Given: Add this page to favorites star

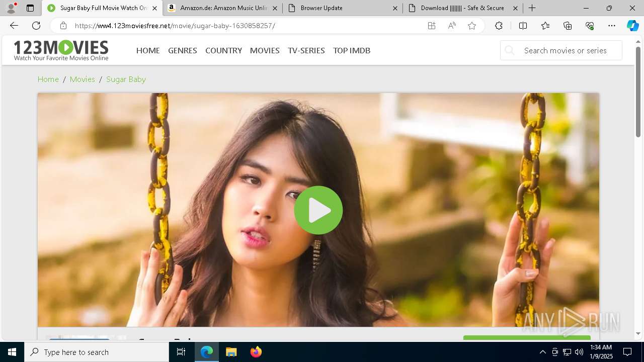Looking at the screenshot, I should (472, 26).
